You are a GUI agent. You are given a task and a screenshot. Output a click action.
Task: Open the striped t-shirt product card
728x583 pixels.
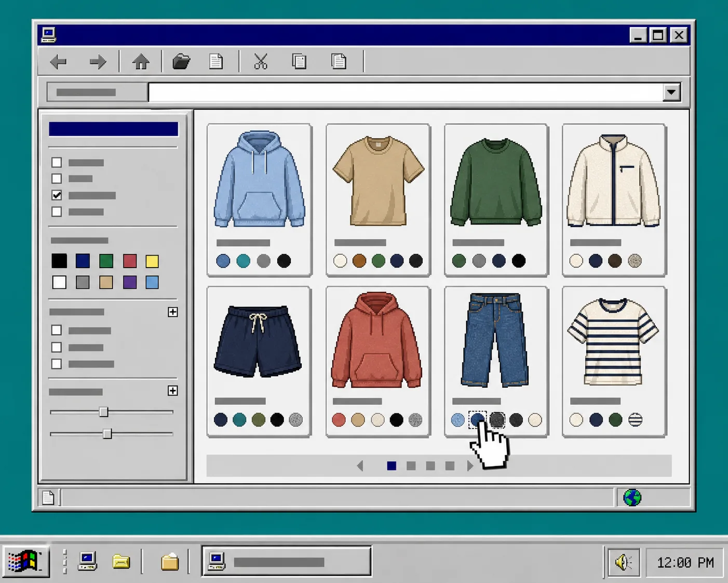tap(614, 362)
